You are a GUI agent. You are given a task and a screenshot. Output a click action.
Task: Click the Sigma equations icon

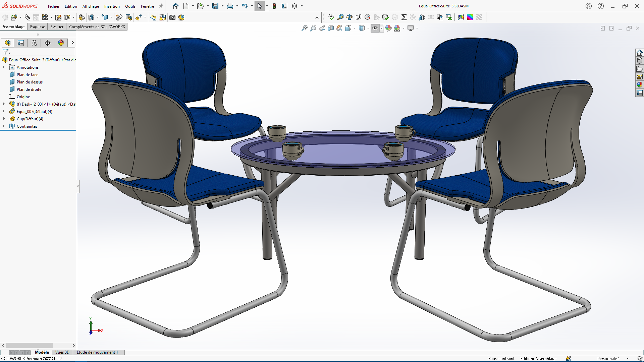[x=404, y=17]
